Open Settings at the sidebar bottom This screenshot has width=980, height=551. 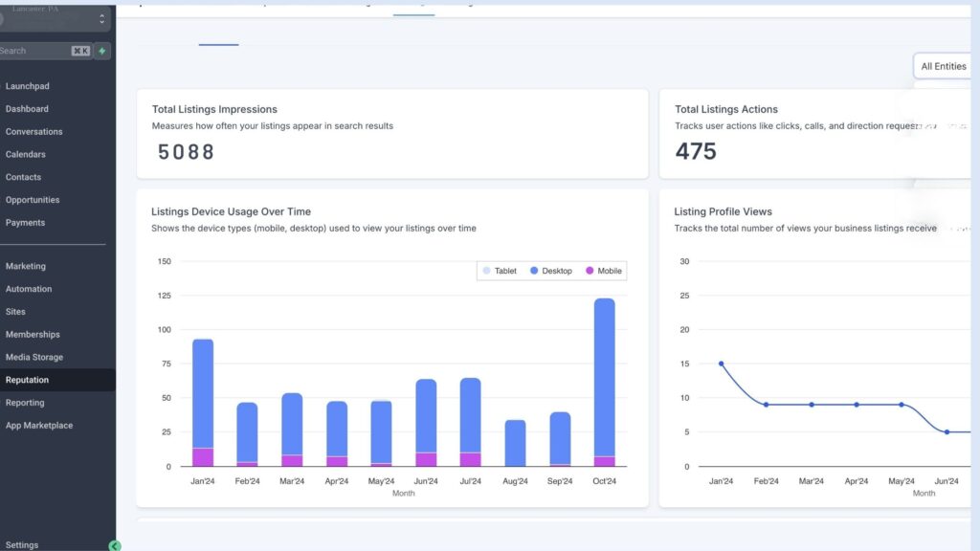tap(22, 545)
